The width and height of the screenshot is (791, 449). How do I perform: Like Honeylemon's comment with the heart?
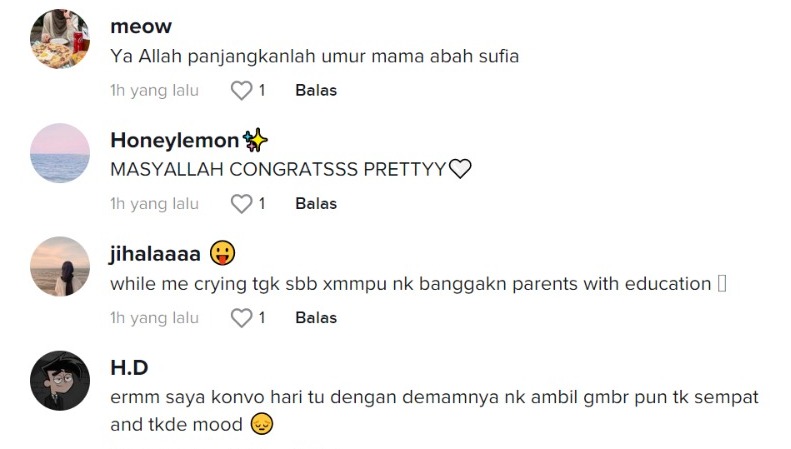(x=241, y=204)
